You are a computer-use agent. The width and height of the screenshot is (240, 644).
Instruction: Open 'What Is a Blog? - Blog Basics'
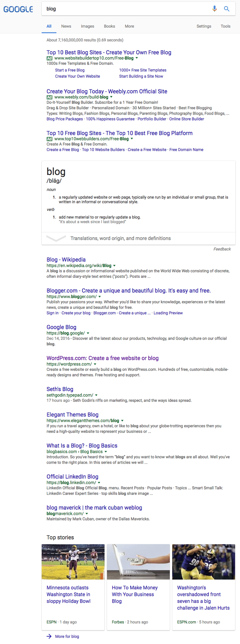click(82, 446)
